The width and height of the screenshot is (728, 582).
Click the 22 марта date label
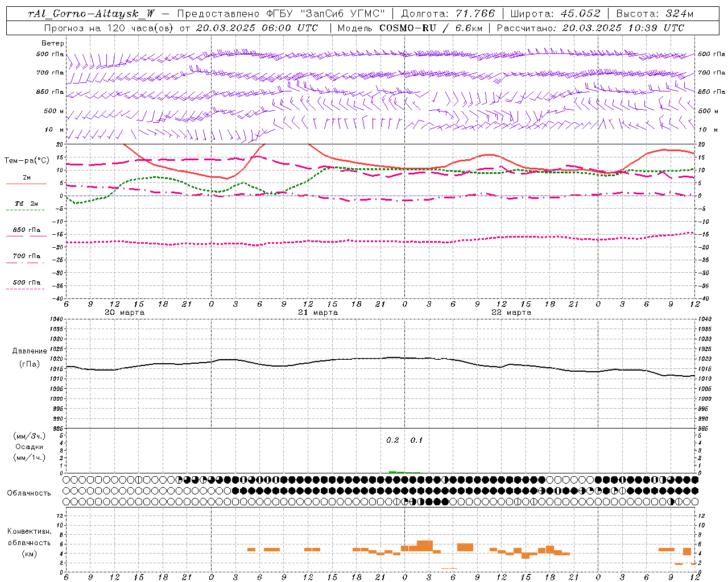[511, 313]
